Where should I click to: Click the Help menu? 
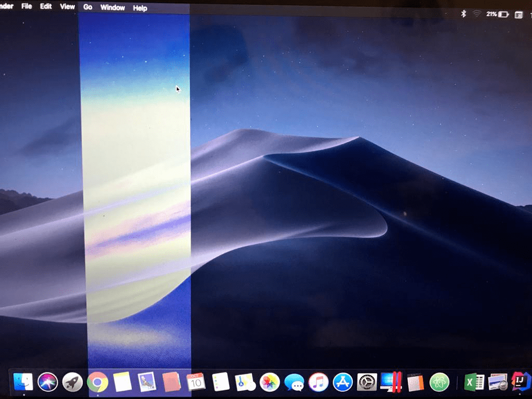click(139, 7)
